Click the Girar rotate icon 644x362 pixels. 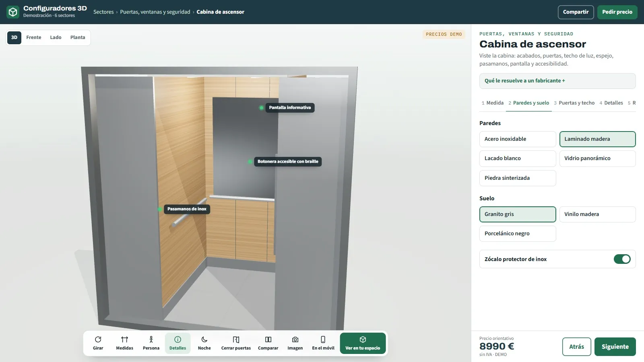(x=98, y=339)
